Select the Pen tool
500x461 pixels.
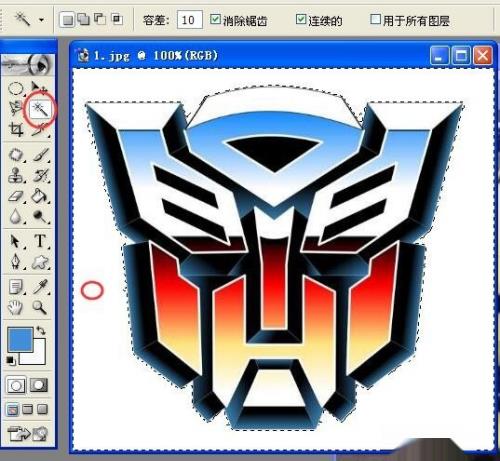click(15, 262)
